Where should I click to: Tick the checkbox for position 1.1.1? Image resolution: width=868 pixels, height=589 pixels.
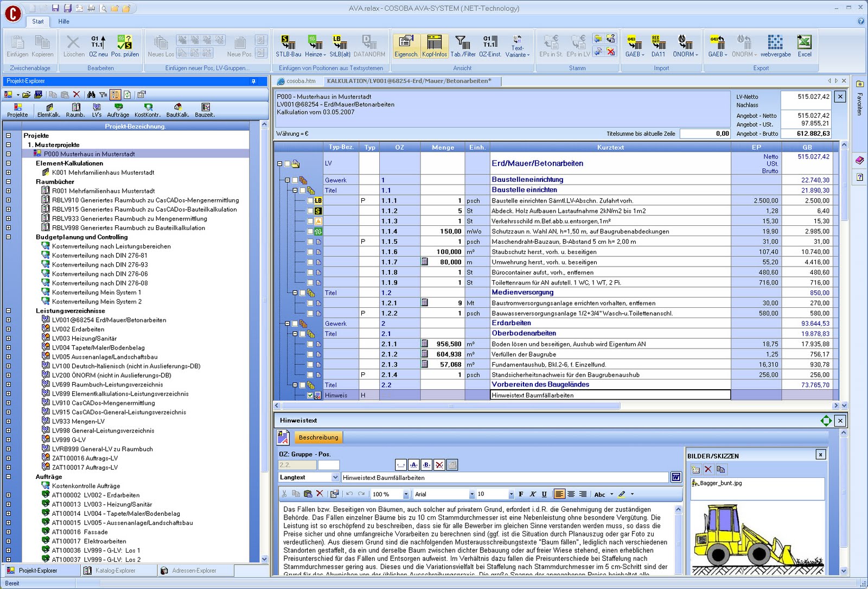point(310,201)
